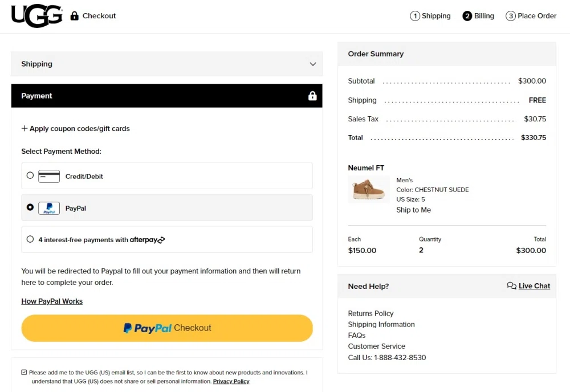
Task: Click the PayPal logo on the checkout button
Action: pos(147,328)
